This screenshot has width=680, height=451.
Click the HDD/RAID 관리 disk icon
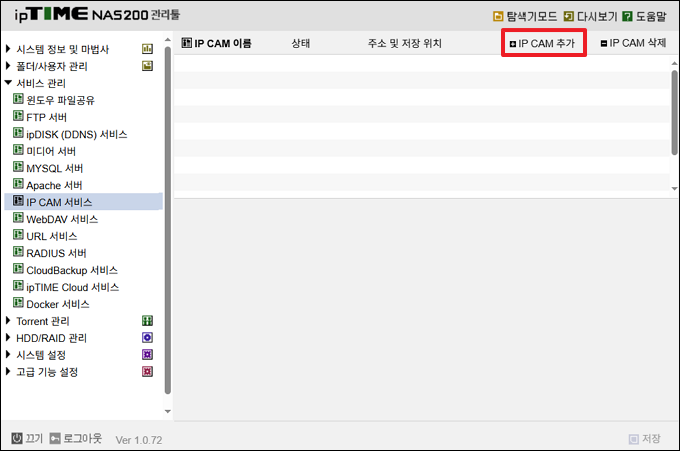[x=147, y=338]
